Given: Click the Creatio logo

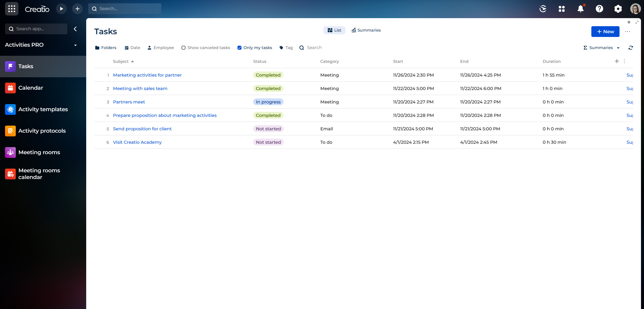Looking at the screenshot, I should coord(37,9).
